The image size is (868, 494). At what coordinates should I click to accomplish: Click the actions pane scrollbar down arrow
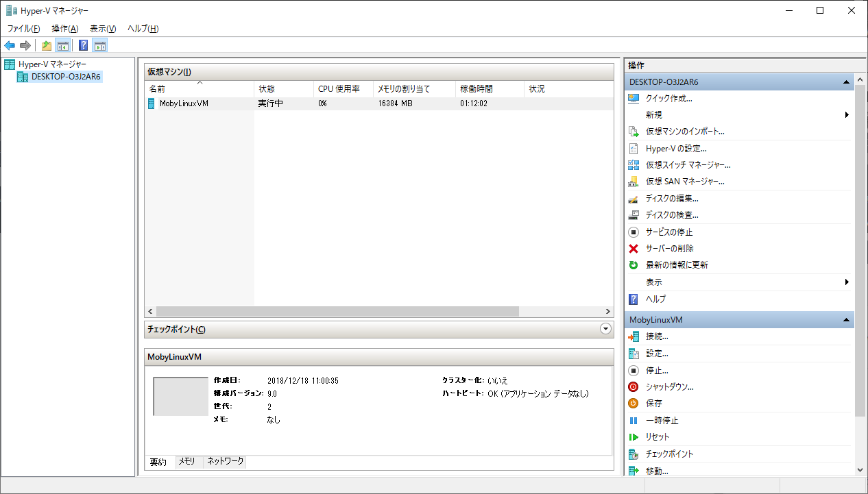coord(860,470)
